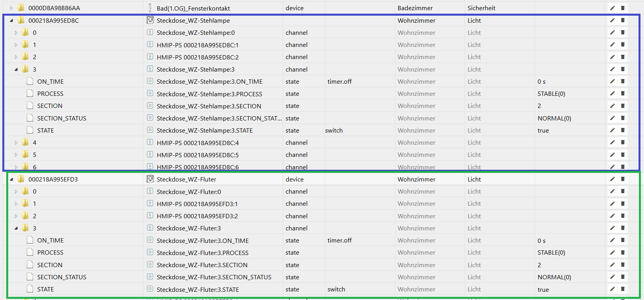The image size is (644, 300).
Task: Expand channel 1 under 000218A995ED8C
Action: click(x=16, y=45)
